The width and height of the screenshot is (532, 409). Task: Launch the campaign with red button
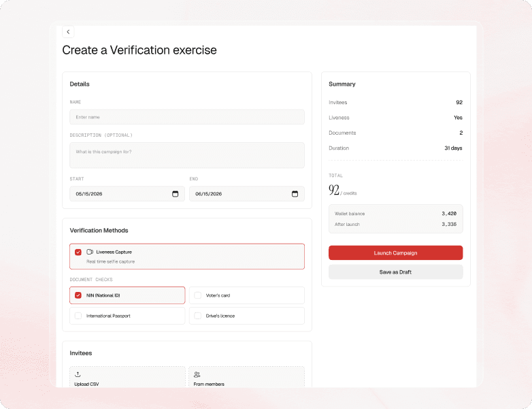396,253
